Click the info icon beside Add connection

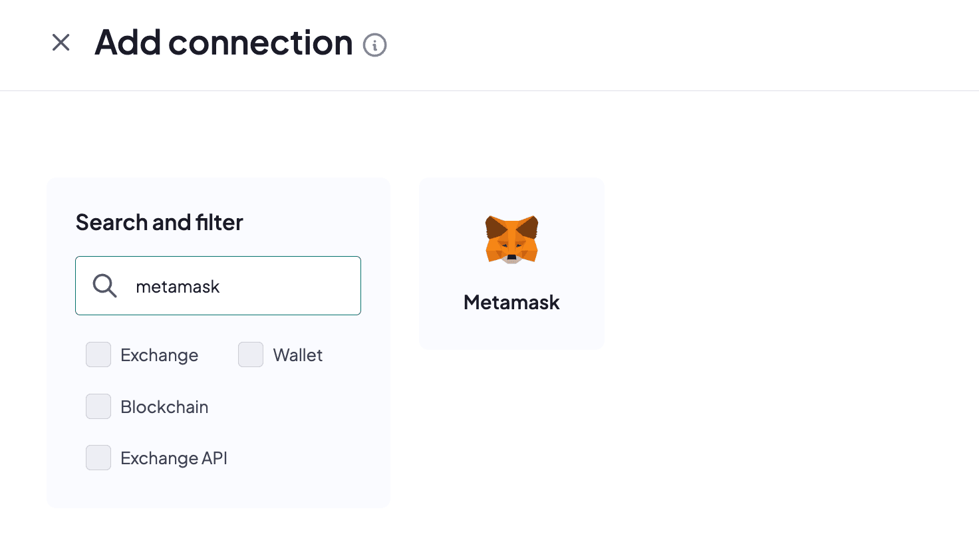point(374,45)
